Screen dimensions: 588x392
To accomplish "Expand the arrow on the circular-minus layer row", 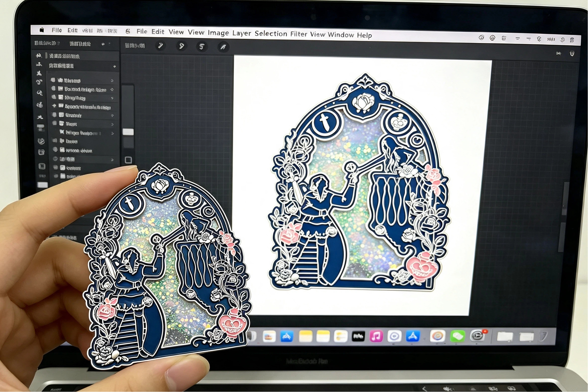I will (x=112, y=160).
